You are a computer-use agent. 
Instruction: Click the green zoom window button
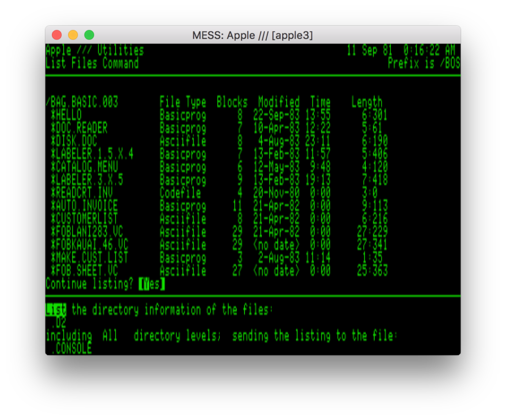coord(89,35)
